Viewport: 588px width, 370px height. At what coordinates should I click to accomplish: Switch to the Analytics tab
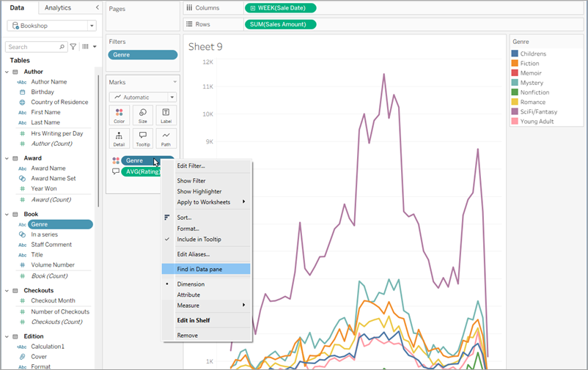coord(58,7)
